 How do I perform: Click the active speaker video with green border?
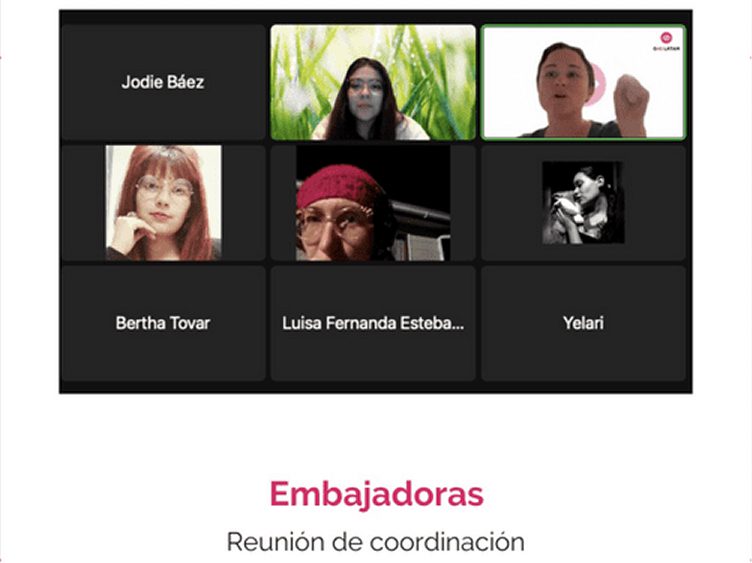pos(584,82)
